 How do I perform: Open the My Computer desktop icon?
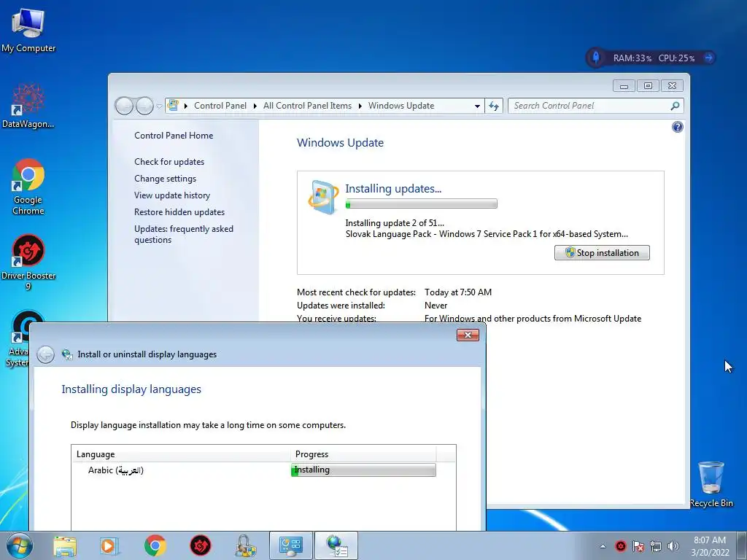pyautogui.click(x=28, y=31)
